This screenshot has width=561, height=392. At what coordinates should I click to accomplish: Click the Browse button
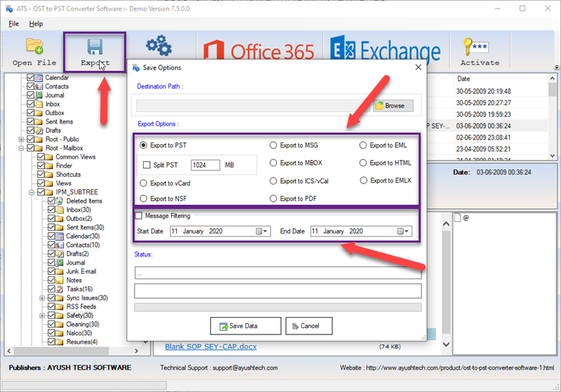393,106
